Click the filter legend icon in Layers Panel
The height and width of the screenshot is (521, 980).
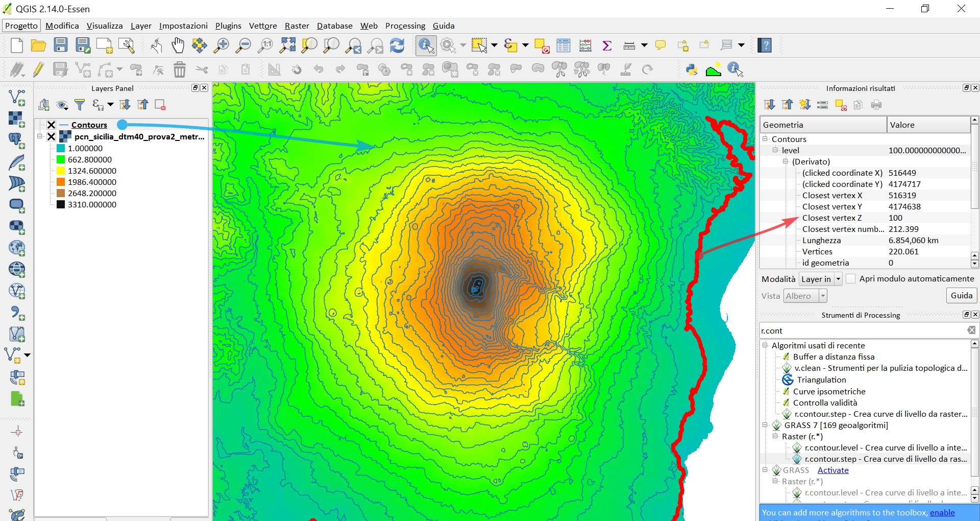(80, 105)
